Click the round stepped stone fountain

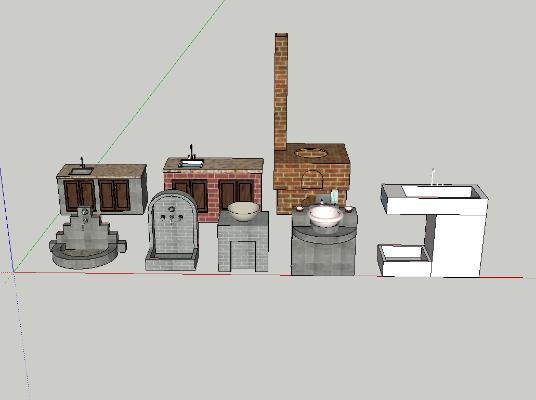88,238
